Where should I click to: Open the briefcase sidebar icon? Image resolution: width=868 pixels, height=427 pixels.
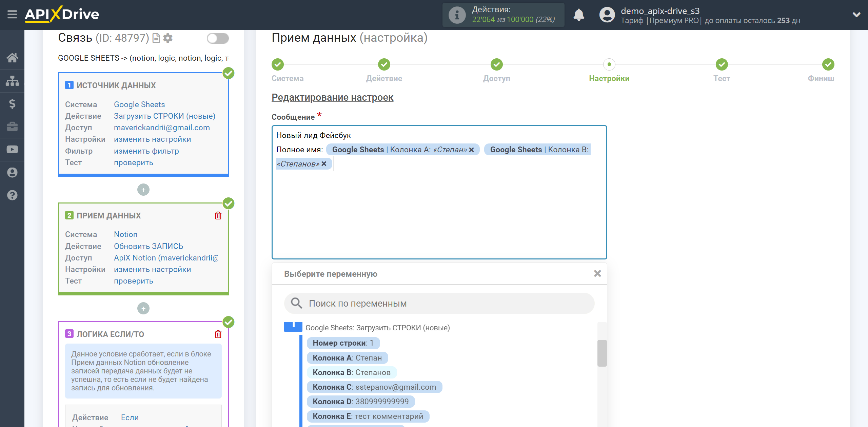pyautogui.click(x=12, y=127)
